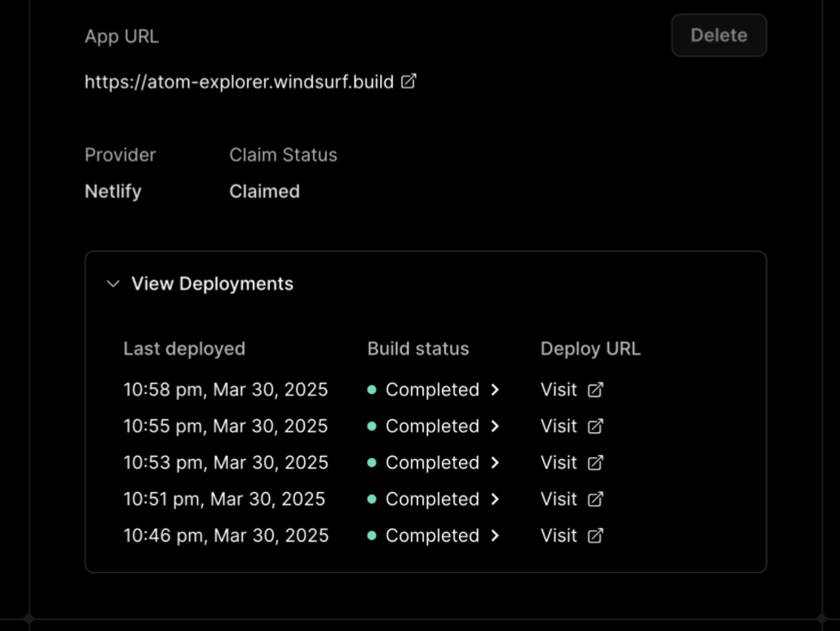Collapse the View Deployments section chevron
Screen dimensions: 840x631
113,284
